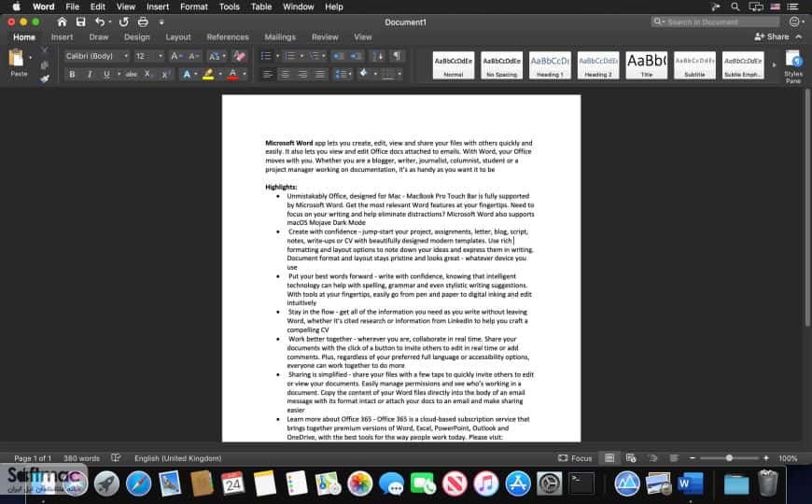Open the multilevel list dropdown
This screenshot has height=504, width=812.
[324, 56]
